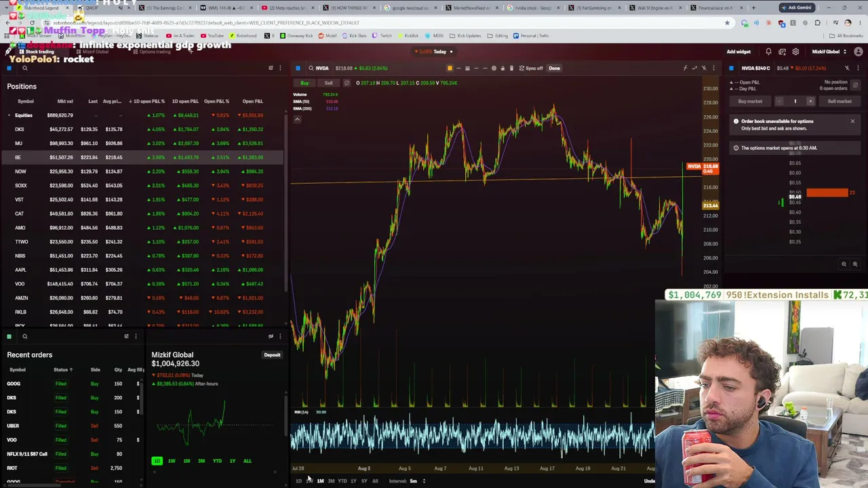Viewport: 868px width, 488px height.
Task: Click Add widget button
Action: coord(738,52)
